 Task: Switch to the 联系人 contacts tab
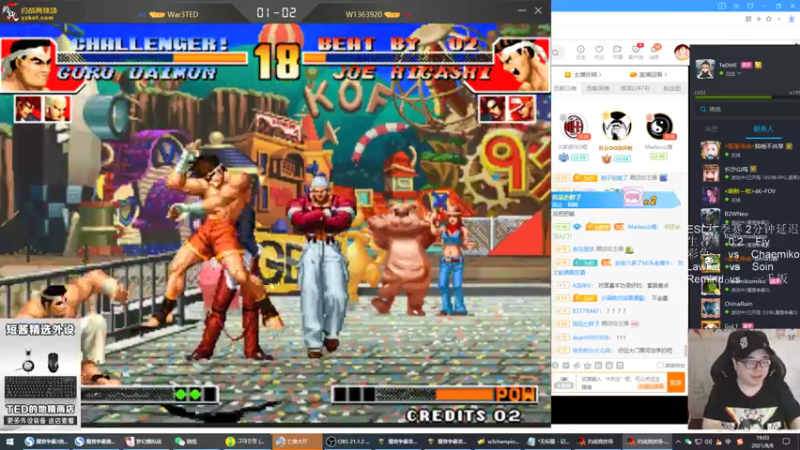click(x=763, y=129)
